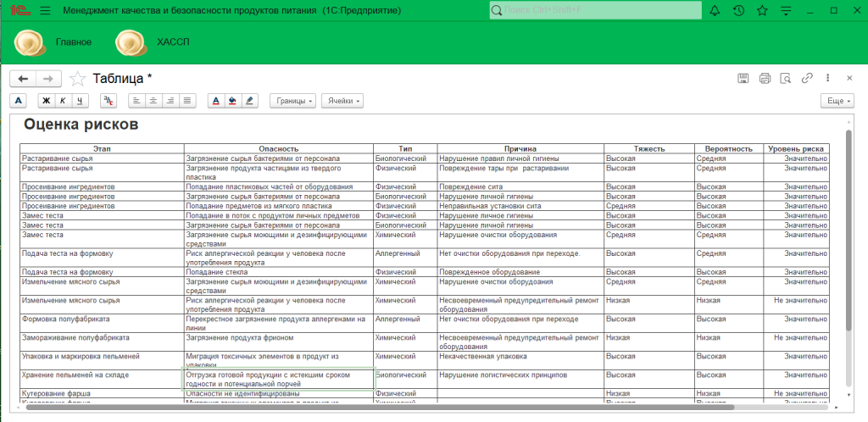868x422 pixels.
Task: Toggle italic formatting (К)
Action: (x=64, y=101)
